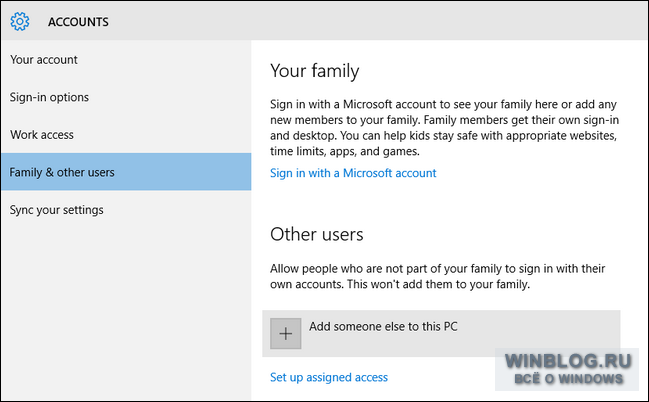This screenshot has width=649, height=402.
Task: Click the WINBLOG.RU watermark logo
Action: coord(568,361)
